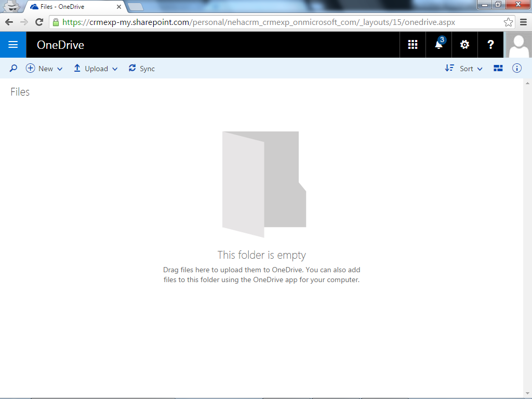The image size is (532, 399).
Task: Reload the current page
Action: (39, 22)
